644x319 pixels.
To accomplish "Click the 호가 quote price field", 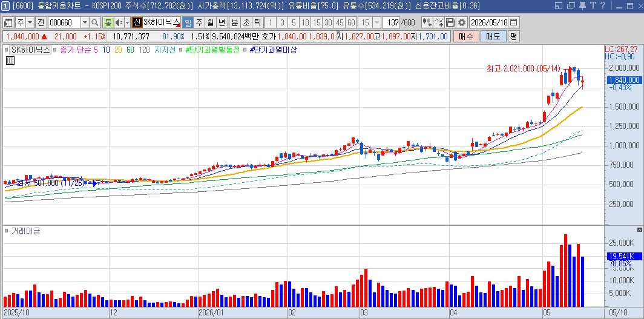I will [x=298, y=36].
